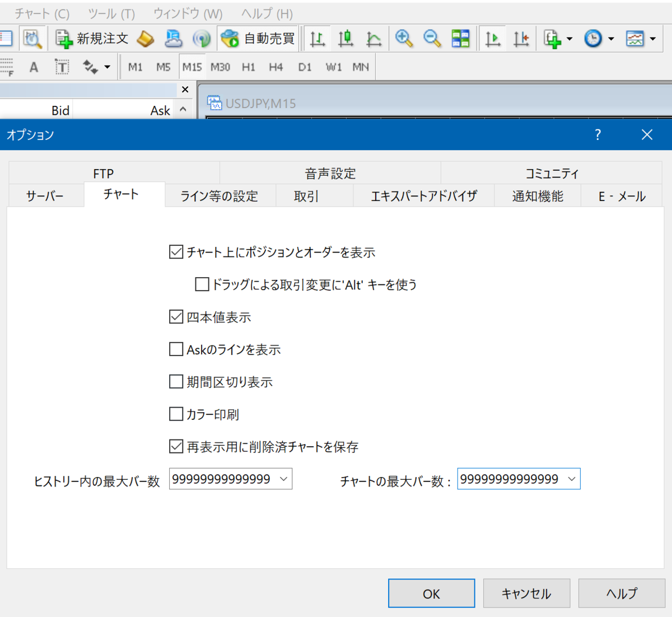This screenshot has width=672, height=617.
Task: Toggle the AutoTrading (自動売買) button
Action: pyautogui.click(x=258, y=39)
